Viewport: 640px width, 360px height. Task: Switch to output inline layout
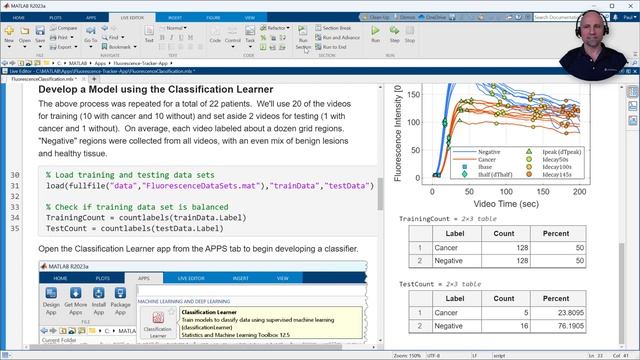coord(632,106)
